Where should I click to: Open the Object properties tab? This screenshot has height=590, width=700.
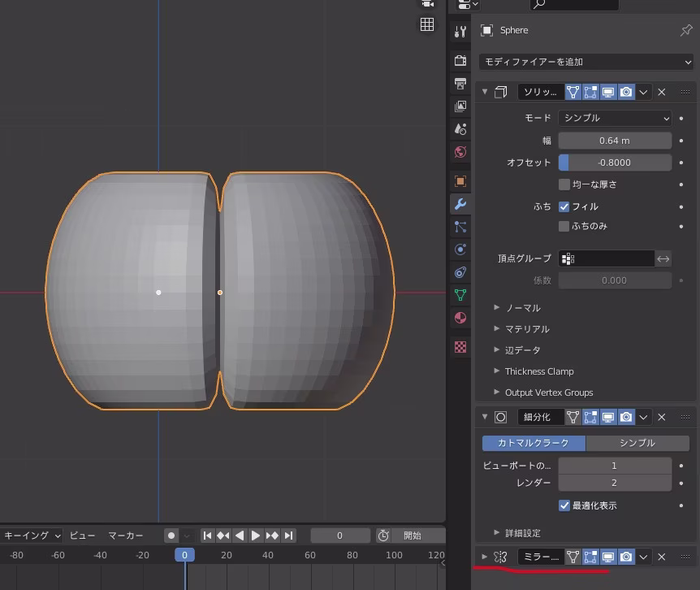[460, 181]
